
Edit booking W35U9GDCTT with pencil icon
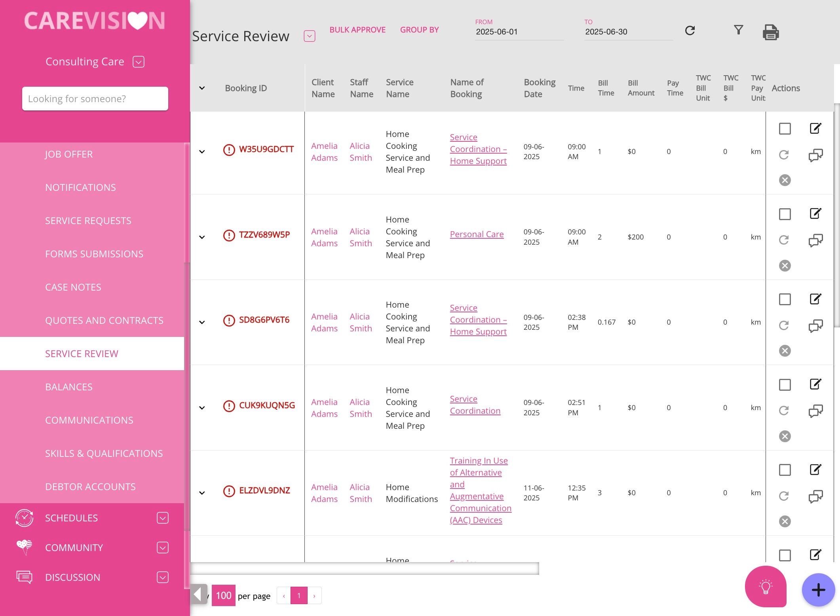tap(815, 128)
